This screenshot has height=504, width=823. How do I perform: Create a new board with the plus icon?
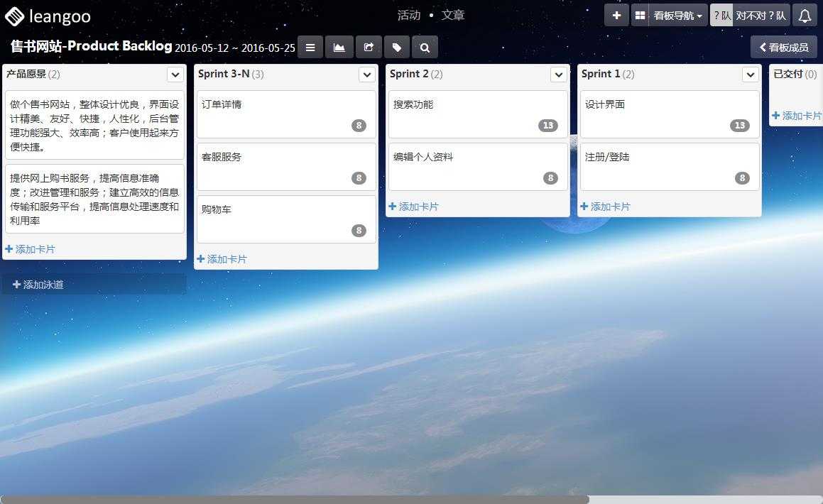tap(616, 15)
